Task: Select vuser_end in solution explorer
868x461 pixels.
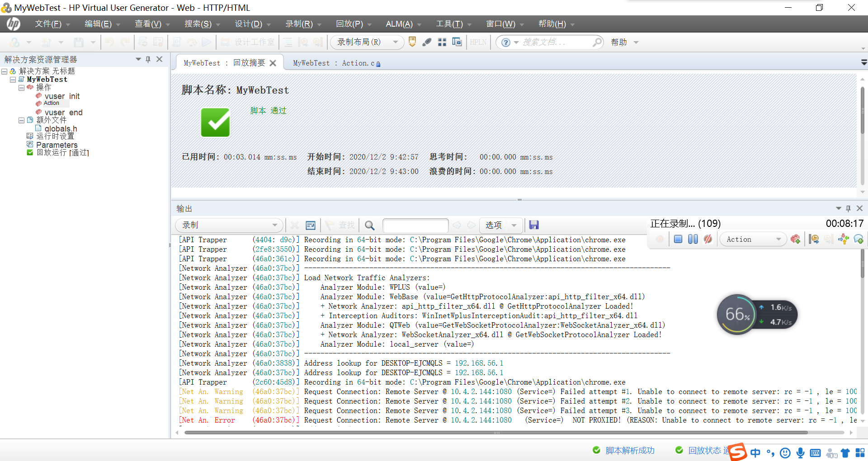Action: (x=63, y=113)
